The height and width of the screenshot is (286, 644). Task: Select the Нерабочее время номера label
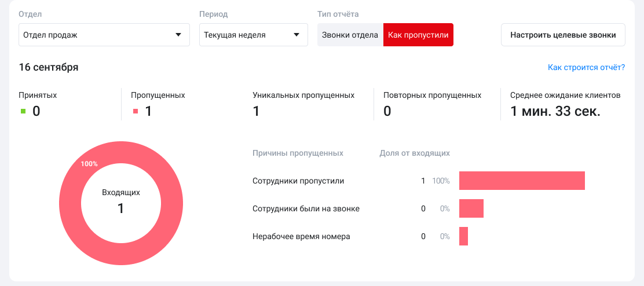(x=301, y=236)
